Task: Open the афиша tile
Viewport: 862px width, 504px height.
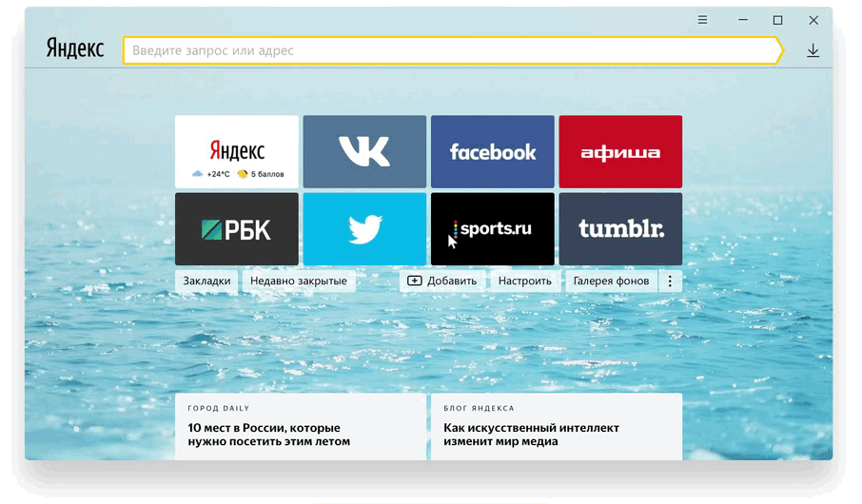Action: 620,152
